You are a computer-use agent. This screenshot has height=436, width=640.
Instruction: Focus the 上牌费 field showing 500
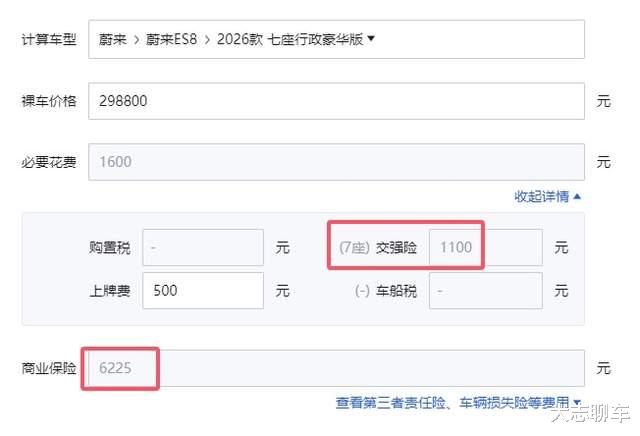point(203,291)
